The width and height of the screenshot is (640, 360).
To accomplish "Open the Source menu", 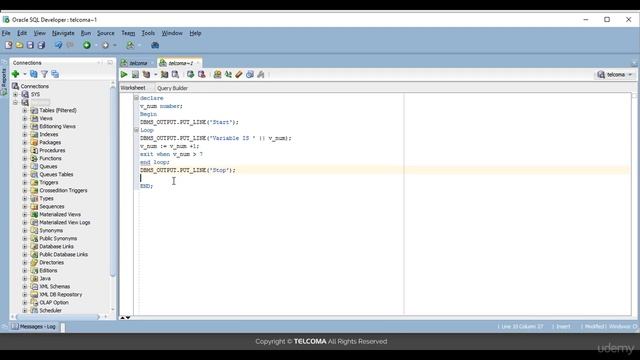I will click(x=106, y=33).
